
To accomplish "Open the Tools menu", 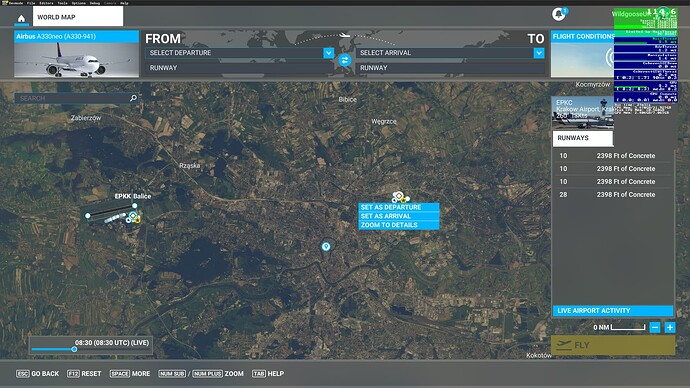I will coord(62,3).
